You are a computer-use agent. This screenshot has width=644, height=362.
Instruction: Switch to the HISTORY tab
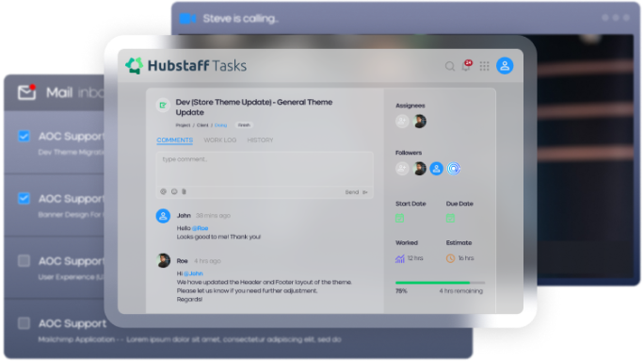pyautogui.click(x=260, y=140)
